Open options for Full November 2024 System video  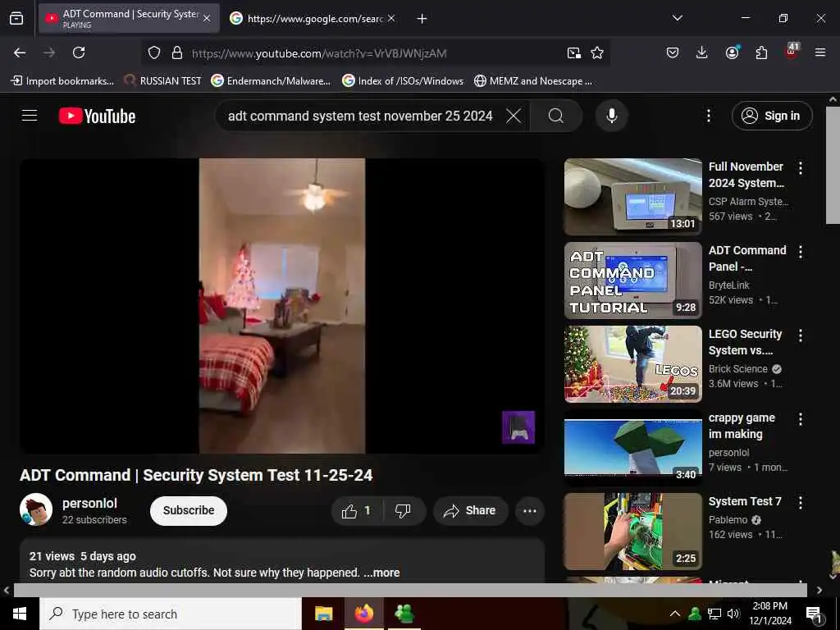click(x=801, y=168)
